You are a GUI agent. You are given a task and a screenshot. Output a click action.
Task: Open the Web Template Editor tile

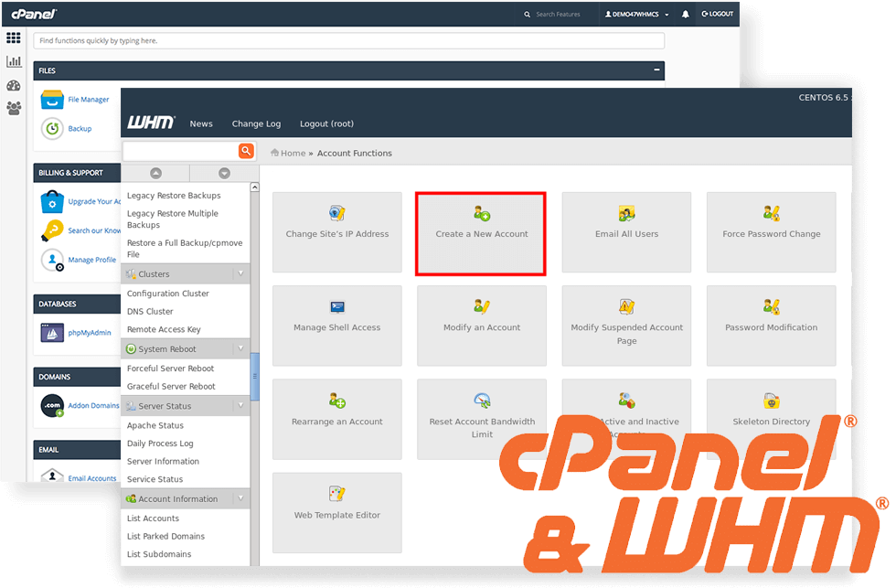pos(337,513)
